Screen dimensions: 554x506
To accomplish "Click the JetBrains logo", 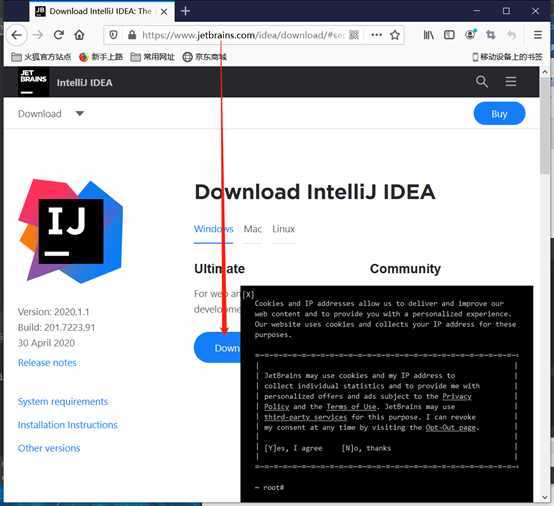I will pyautogui.click(x=34, y=82).
